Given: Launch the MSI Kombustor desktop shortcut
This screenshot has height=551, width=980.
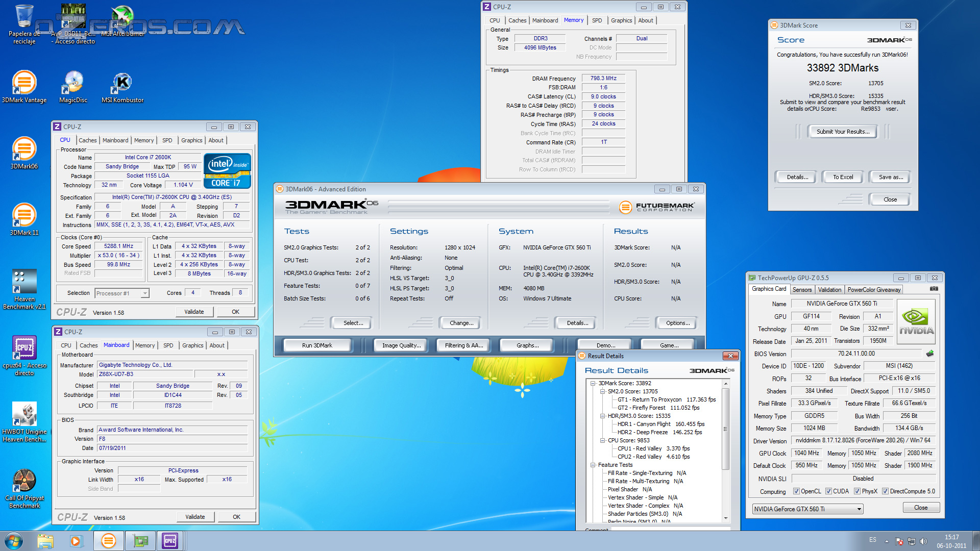Looking at the screenshot, I should (122, 87).
